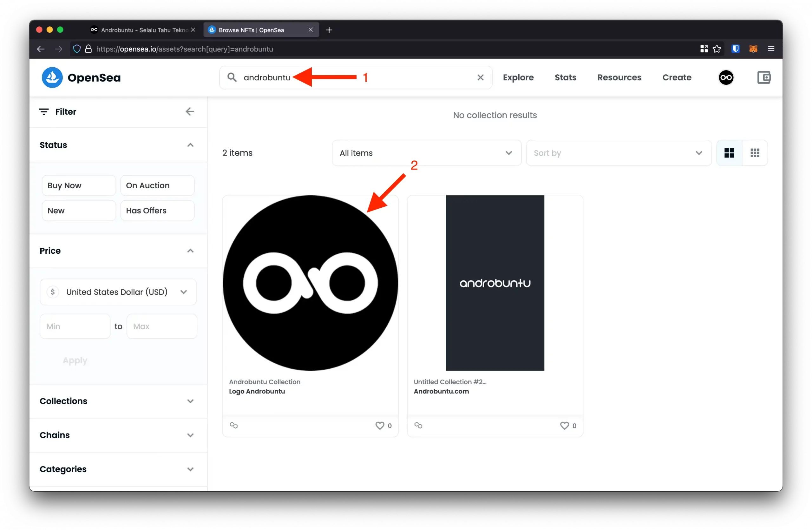Open the round Androbuntu profile avatar
Screen dimensions: 812x530
[726, 77]
